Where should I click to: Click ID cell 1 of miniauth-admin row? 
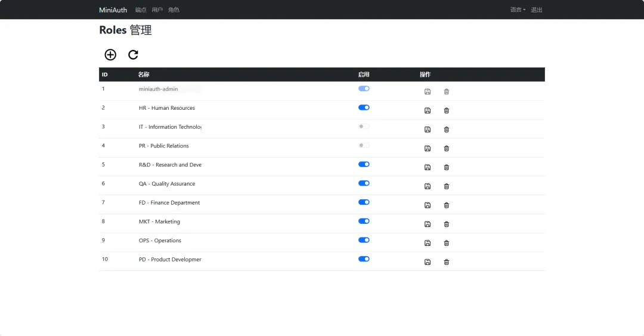(103, 89)
